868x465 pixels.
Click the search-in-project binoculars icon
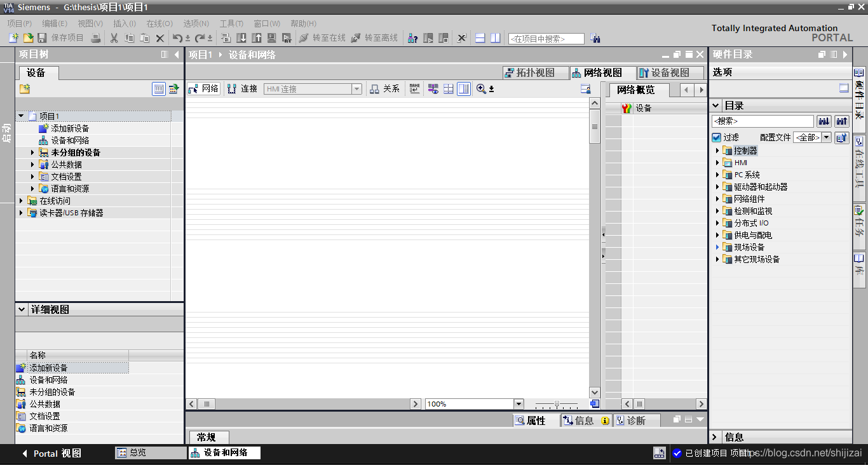click(x=595, y=38)
